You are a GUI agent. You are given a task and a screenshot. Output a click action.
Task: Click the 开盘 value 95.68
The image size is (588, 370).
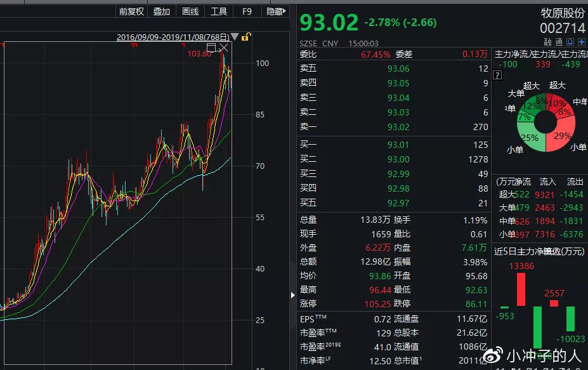[x=476, y=276]
